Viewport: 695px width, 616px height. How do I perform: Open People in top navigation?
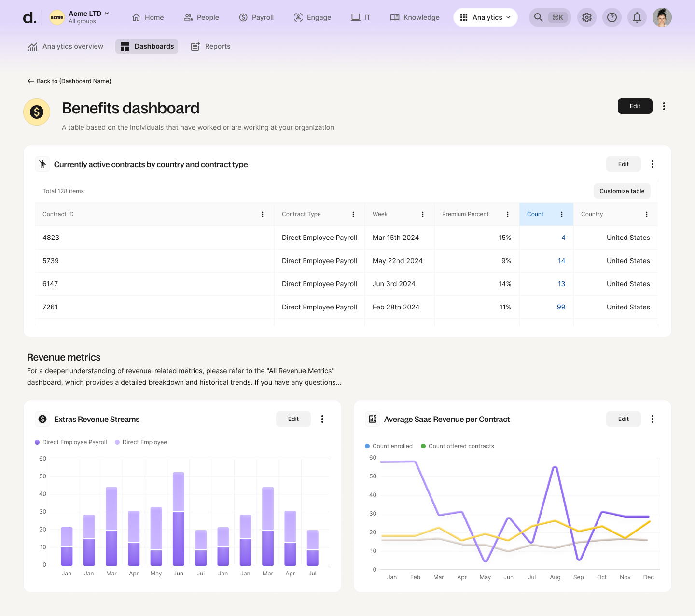tap(201, 17)
